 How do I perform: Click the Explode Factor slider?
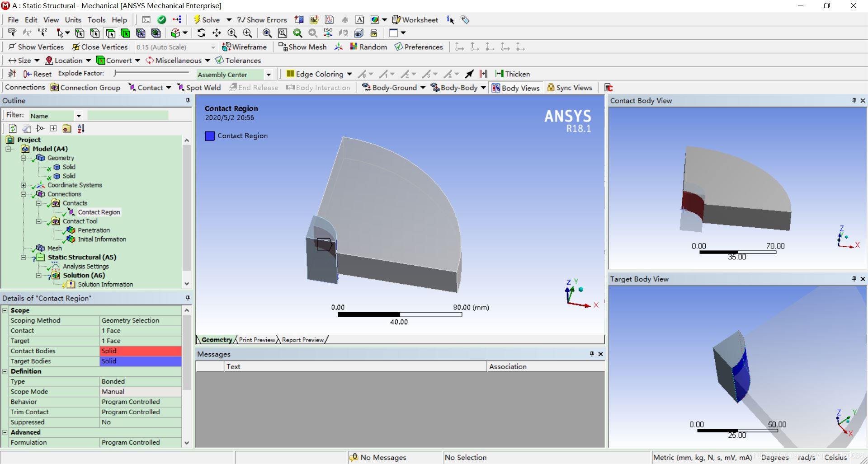(x=151, y=73)
